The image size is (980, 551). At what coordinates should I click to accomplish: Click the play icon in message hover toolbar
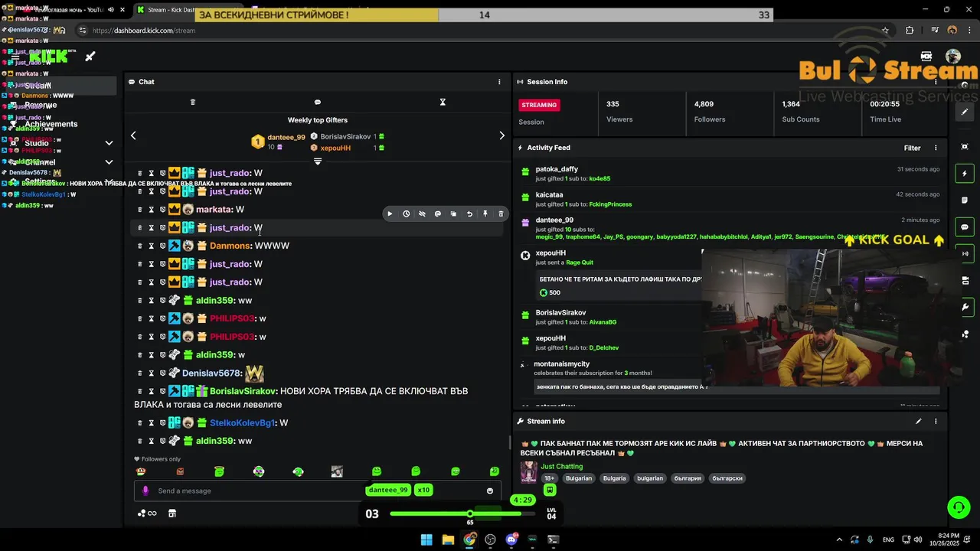coord(390,214)
